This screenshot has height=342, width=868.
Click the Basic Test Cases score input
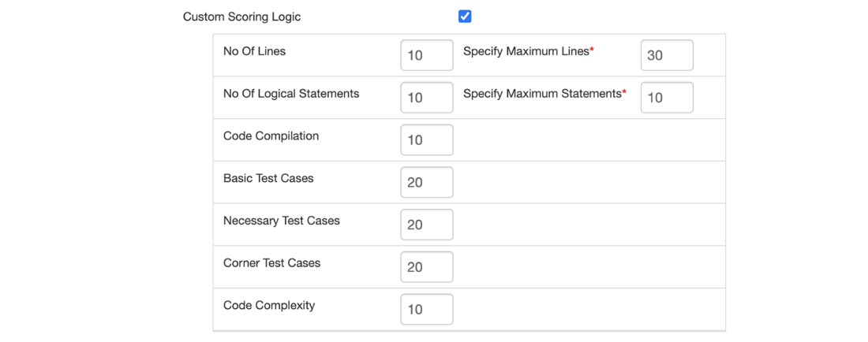click(426, 182)
